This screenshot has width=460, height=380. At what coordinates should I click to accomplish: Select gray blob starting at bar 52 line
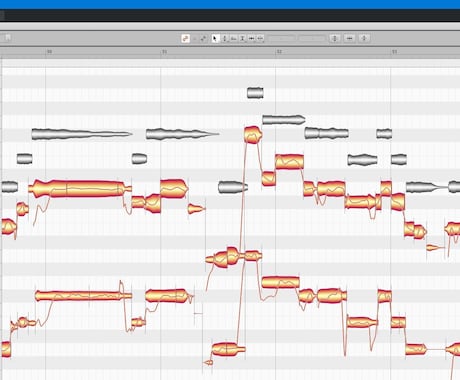coord(284,120)
